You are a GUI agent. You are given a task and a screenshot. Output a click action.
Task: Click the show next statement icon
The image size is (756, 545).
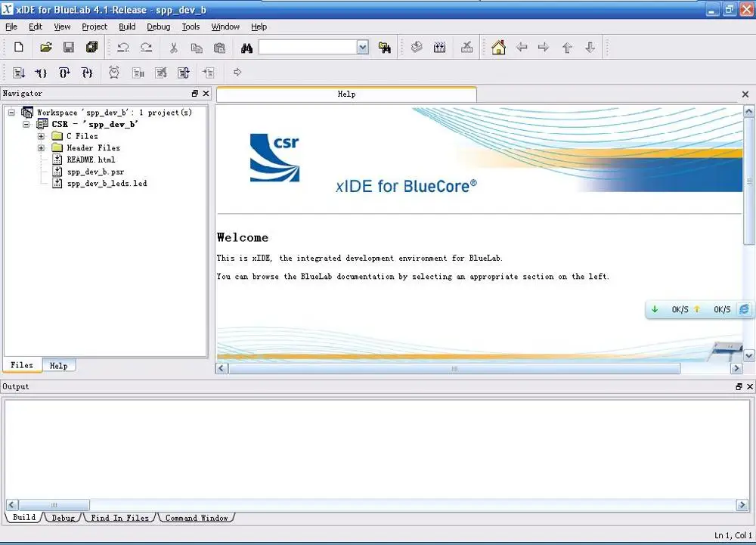[x=209, y=73]
